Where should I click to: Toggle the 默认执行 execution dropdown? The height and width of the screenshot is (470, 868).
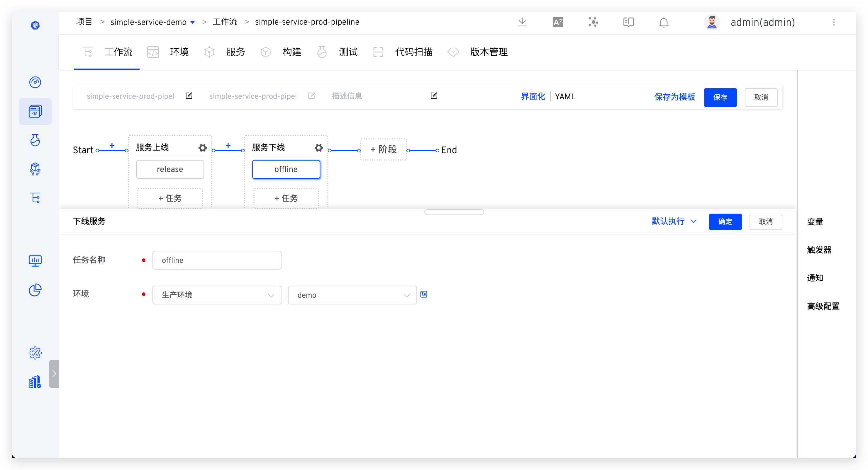pyautogui.click(x=673, y=221)
